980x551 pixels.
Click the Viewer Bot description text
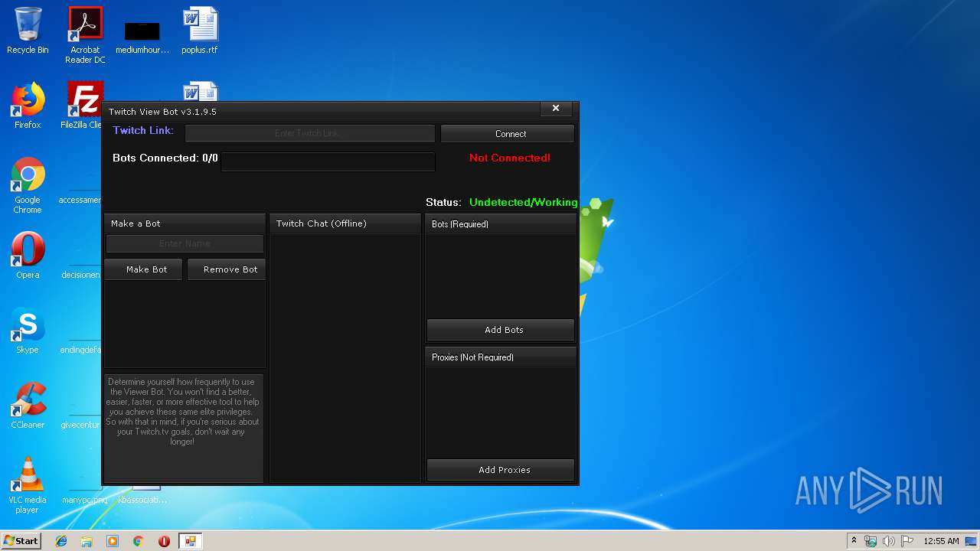point(185,412)
